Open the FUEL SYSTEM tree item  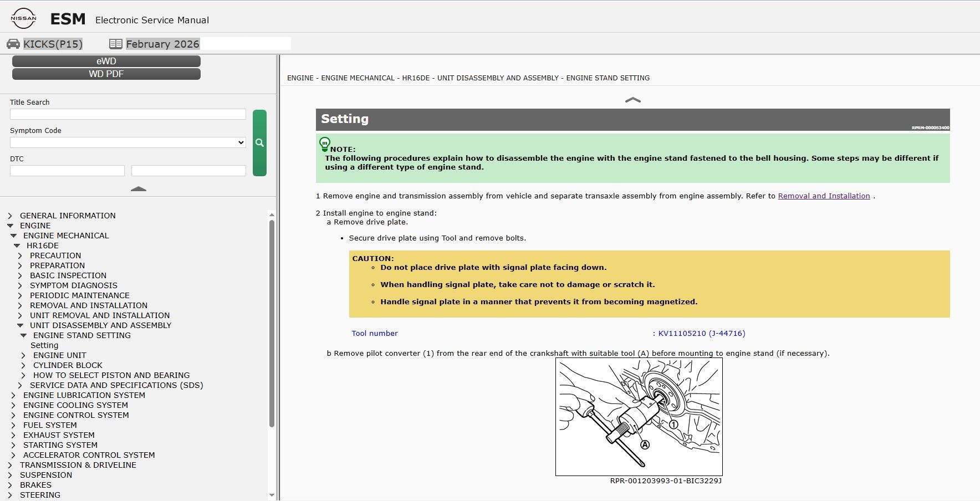pos(50,425)
